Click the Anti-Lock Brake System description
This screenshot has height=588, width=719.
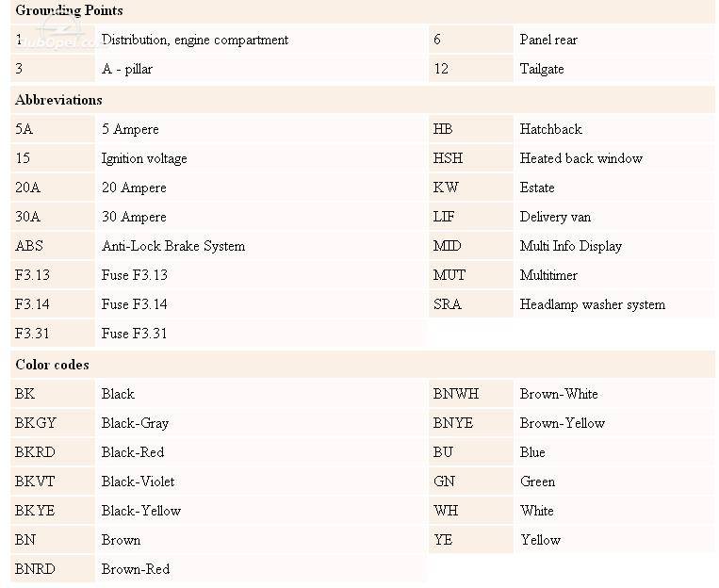tap(173, 246)
